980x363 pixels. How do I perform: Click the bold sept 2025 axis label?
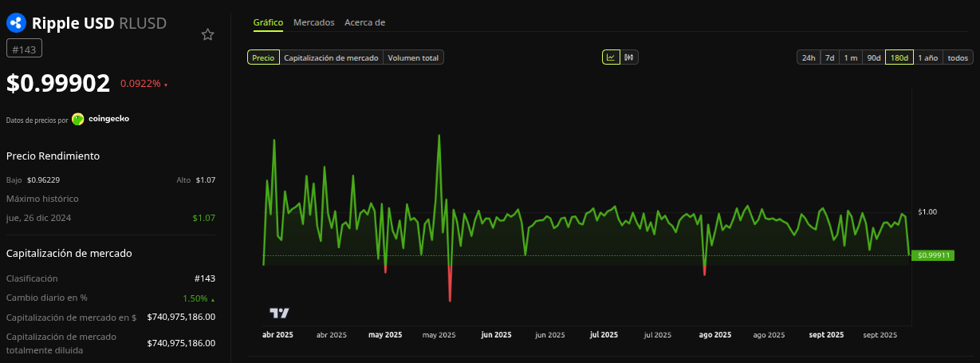coord(826,335)
